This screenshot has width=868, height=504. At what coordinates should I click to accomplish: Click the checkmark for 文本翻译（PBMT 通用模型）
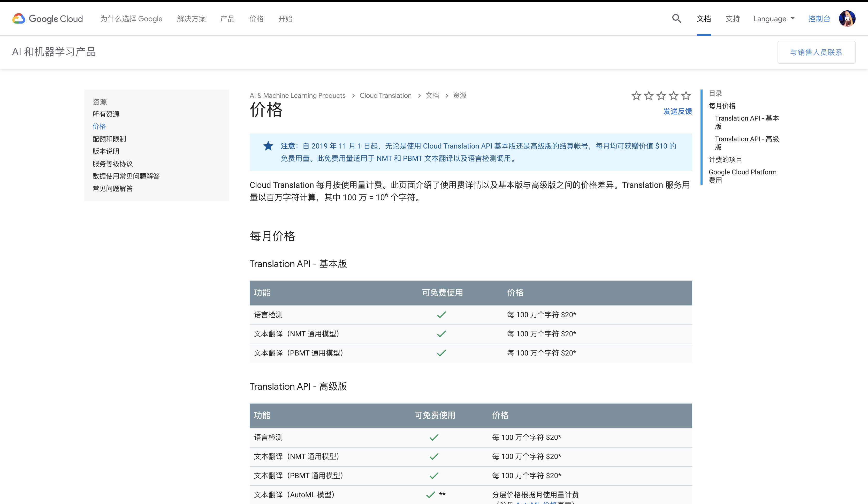(441, 353)
